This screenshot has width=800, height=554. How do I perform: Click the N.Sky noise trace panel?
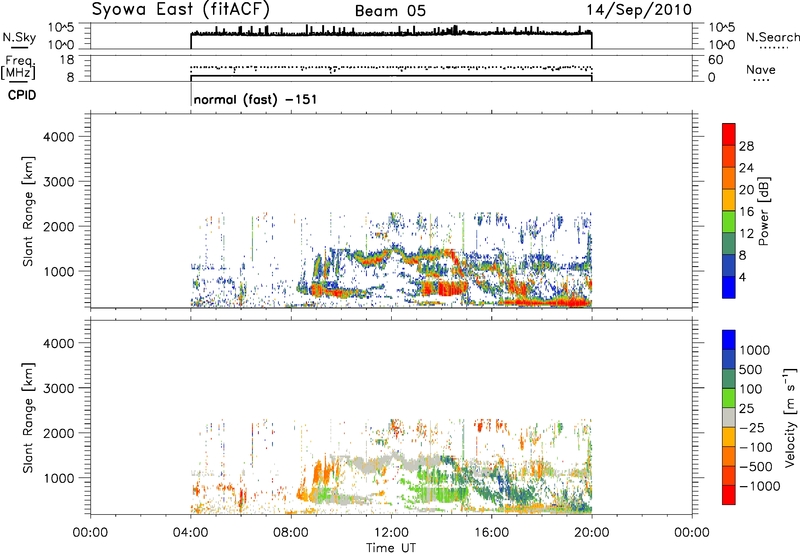391,36
